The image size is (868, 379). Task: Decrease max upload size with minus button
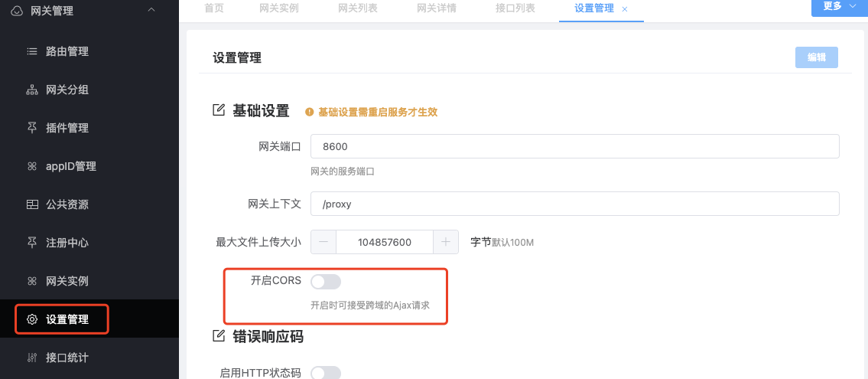point(323,242)
